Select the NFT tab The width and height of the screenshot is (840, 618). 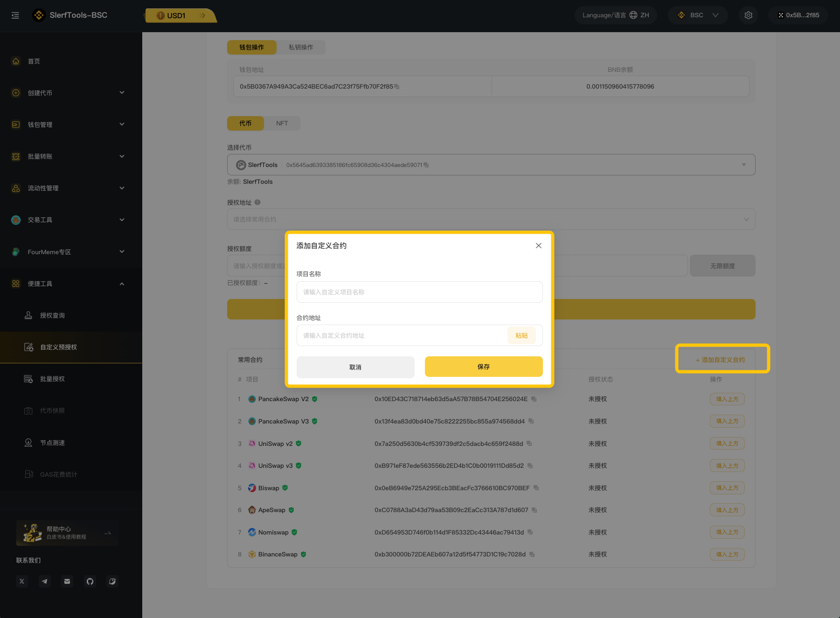pos(282,123)
